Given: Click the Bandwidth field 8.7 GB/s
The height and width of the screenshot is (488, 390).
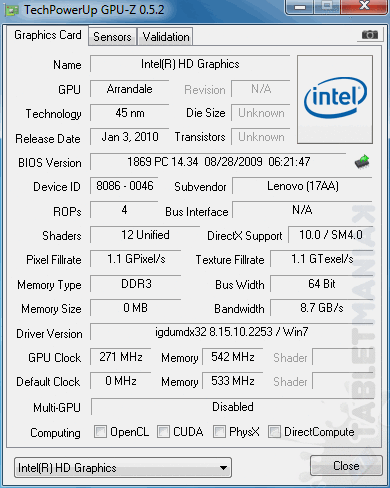Looking at the screenshot, I should 322,308.
